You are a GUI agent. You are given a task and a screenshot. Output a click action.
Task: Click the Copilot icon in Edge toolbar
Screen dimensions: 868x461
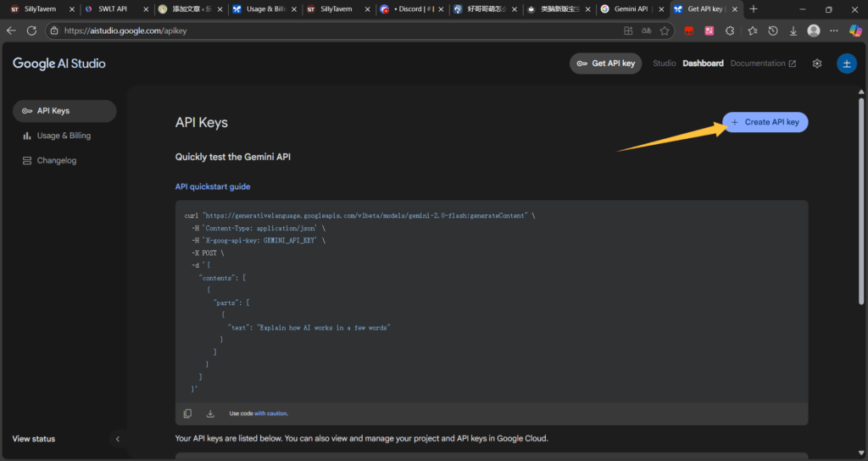(855, 31)
